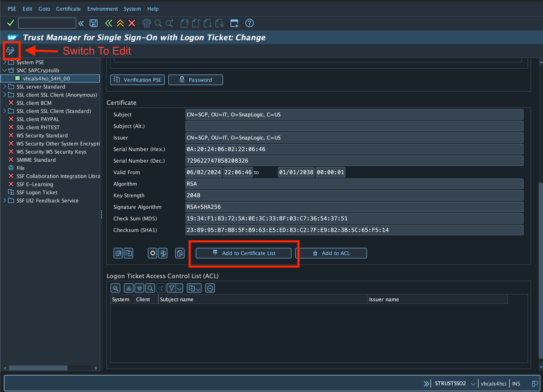
Task: Collapse the SNC SAPCryptolib node
Action: tap(4, 70)
